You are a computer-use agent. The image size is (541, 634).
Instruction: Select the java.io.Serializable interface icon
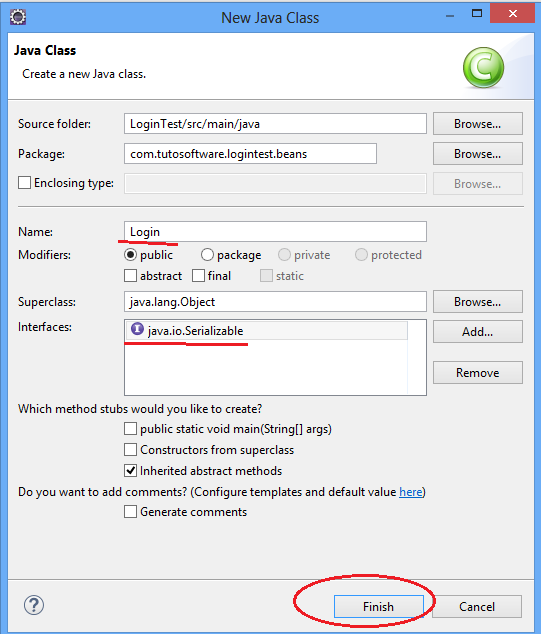137,329
